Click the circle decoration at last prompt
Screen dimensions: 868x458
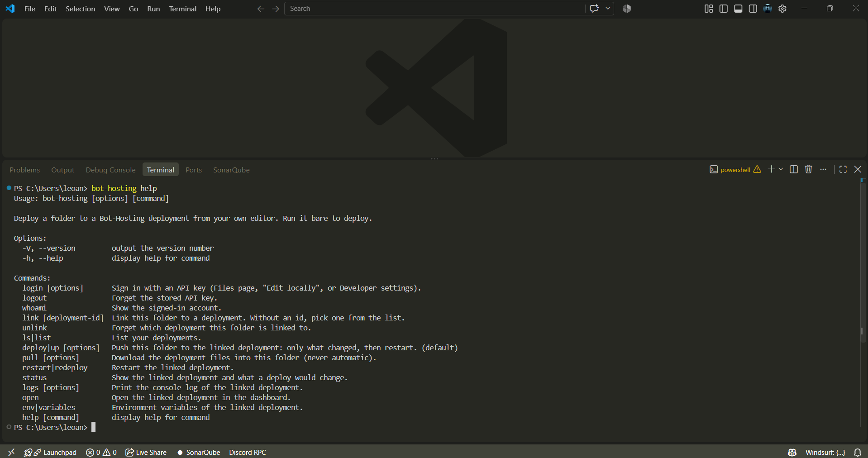tap(9, 427)
